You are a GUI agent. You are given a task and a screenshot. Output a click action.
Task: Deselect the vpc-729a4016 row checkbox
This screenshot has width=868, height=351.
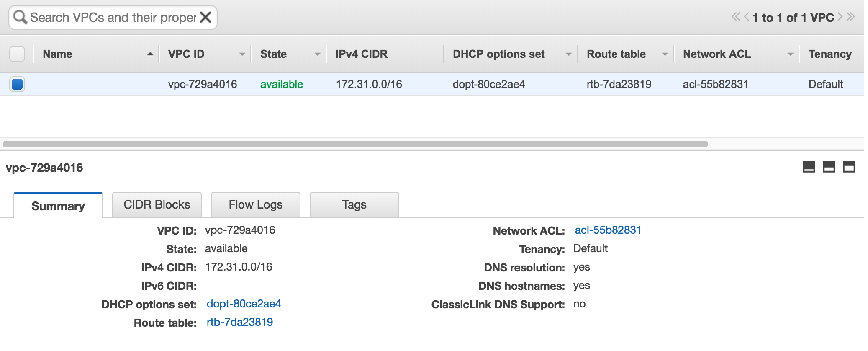click(17, 84)
